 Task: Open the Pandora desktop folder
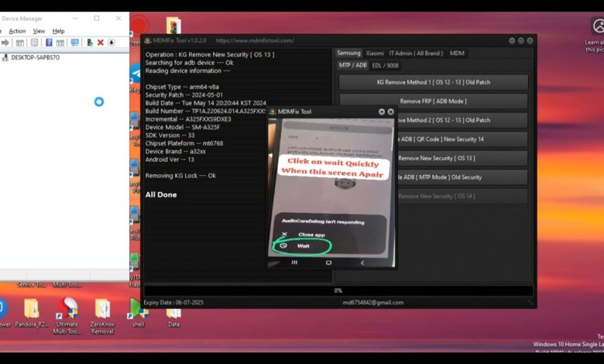pyautogui.click(x=32, y=309)
